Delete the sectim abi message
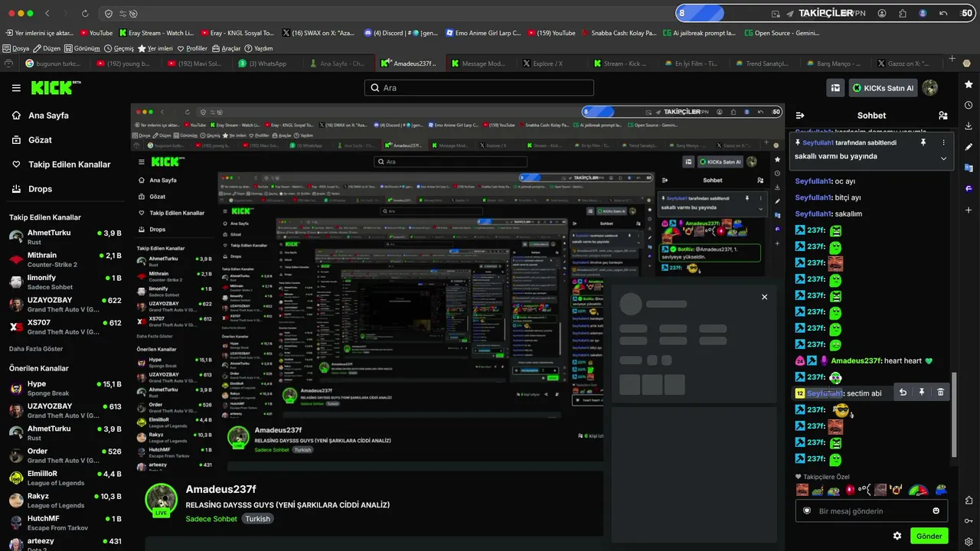Screen dimensions: 980x551 941,393
